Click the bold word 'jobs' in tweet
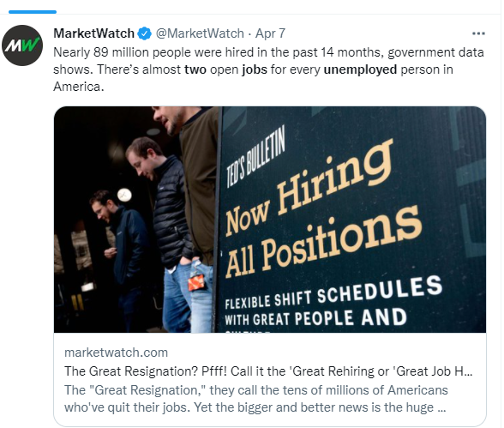 point(255,69)
